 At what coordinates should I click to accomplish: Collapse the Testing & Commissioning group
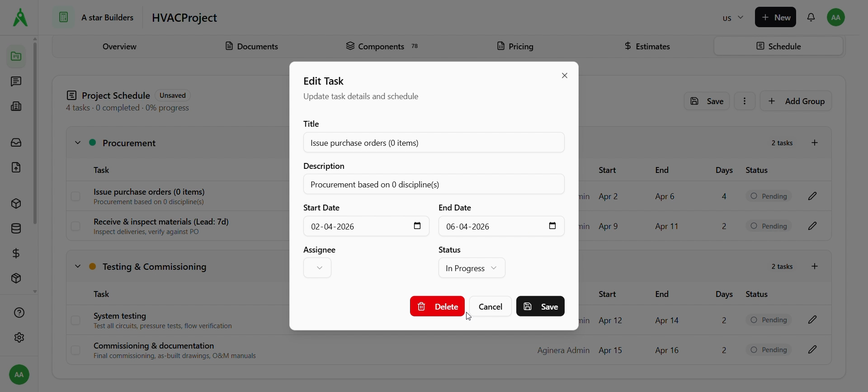tap(78, 267)
